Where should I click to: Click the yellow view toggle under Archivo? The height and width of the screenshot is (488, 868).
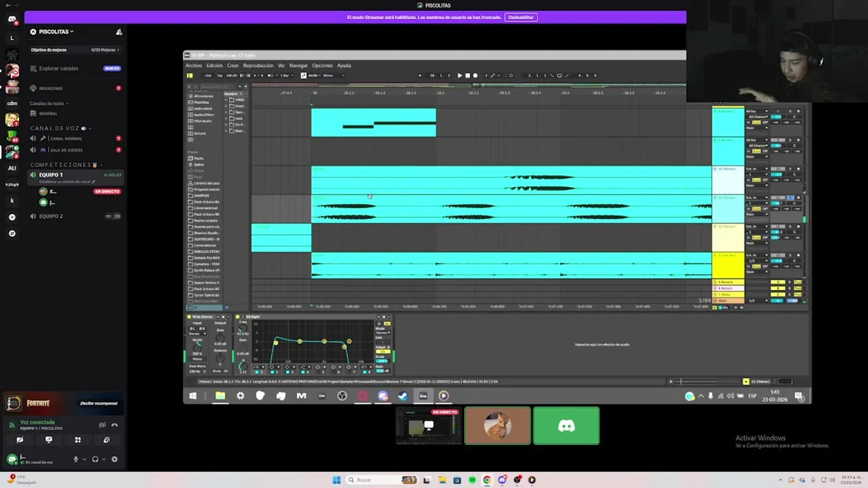[x=190, y=75]
